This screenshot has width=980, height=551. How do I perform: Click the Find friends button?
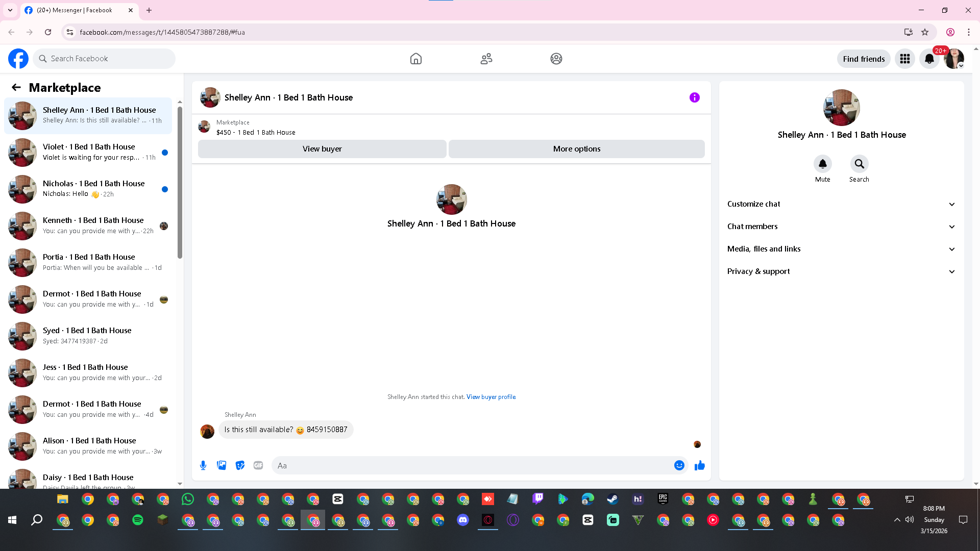tap(864, 59)
